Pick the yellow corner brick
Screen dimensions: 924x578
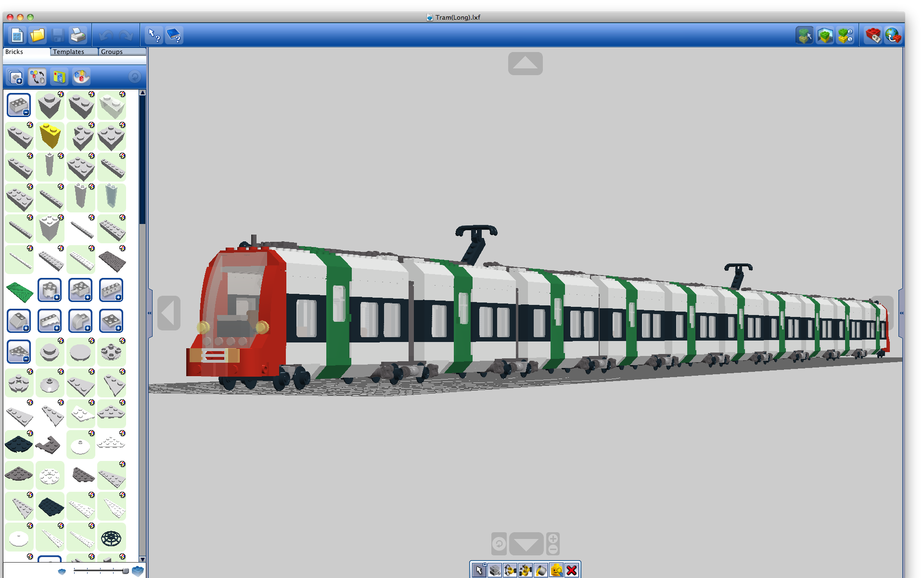(50, 136)
